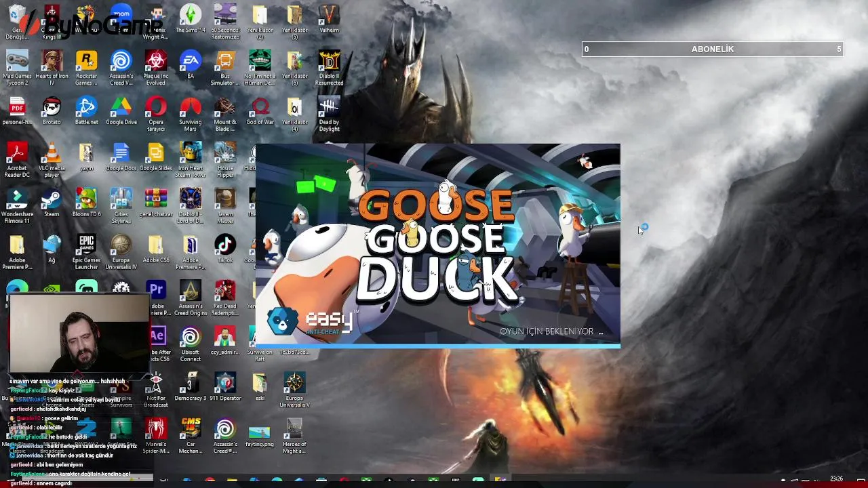This screenshot has width=868, height=488.
Task: Open Wondershare Filmora 11 shortcut
Action: click(x=17, y=205)
